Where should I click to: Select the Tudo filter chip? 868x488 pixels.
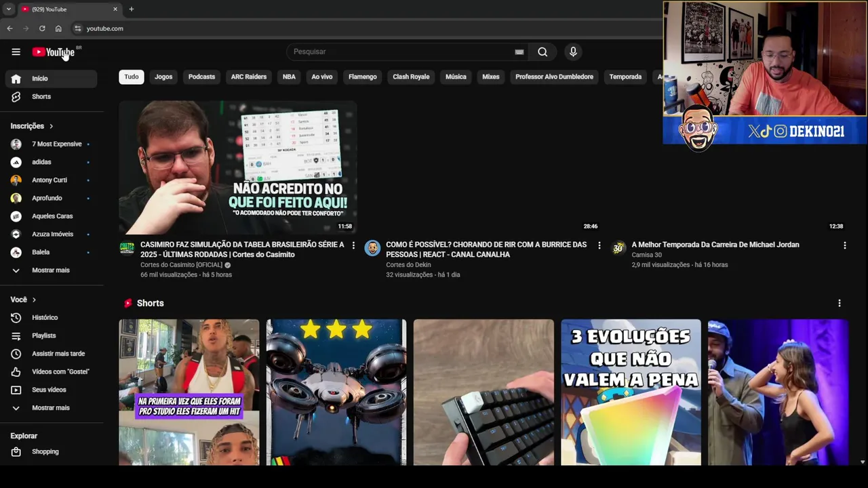click(132, 77)
